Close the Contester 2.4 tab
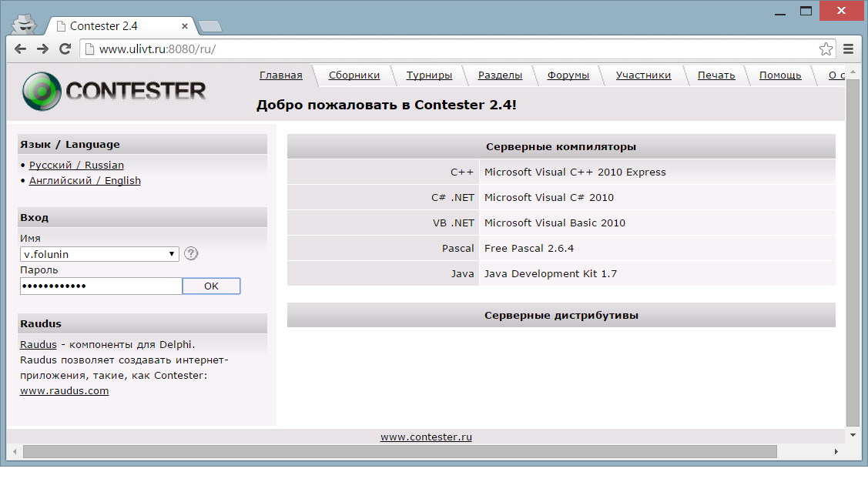Image resolution: width=868 pixels, height=482 pixels. [x=185, y=26]
